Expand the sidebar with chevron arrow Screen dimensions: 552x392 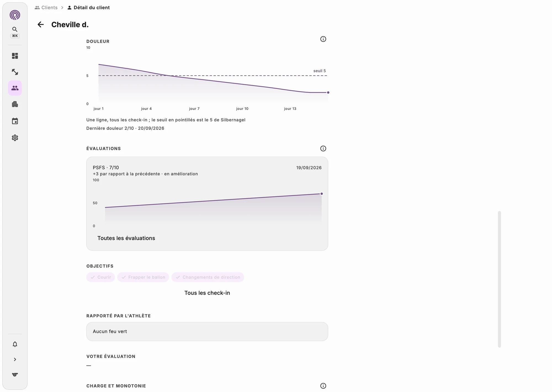15,359
